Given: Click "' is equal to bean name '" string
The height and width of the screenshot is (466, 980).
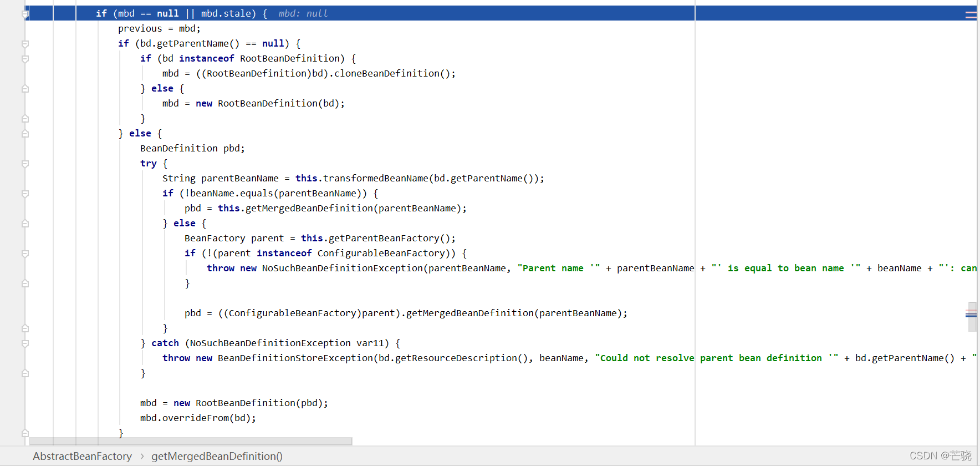Looking at the screenshot, I should click(785, 268).
